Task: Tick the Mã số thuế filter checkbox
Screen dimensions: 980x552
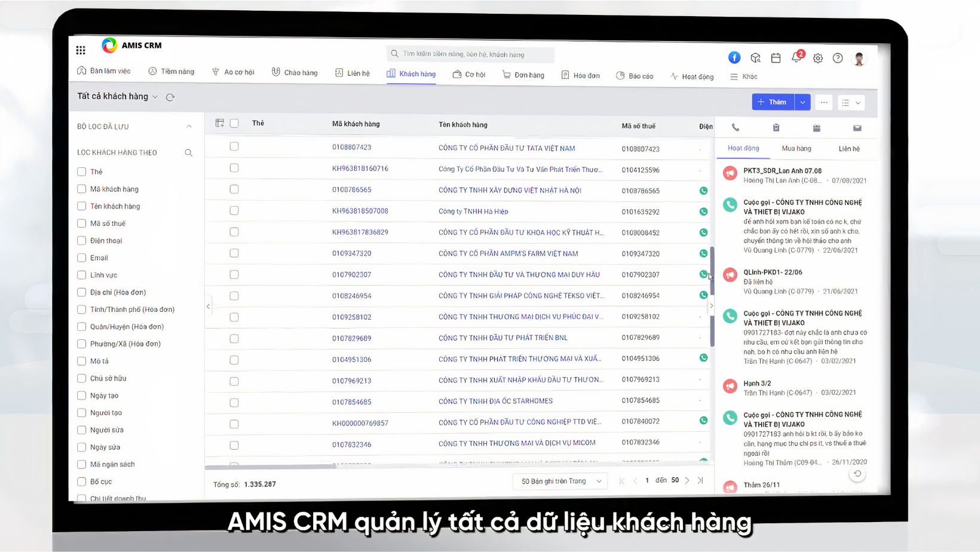Action: point(82,223)
